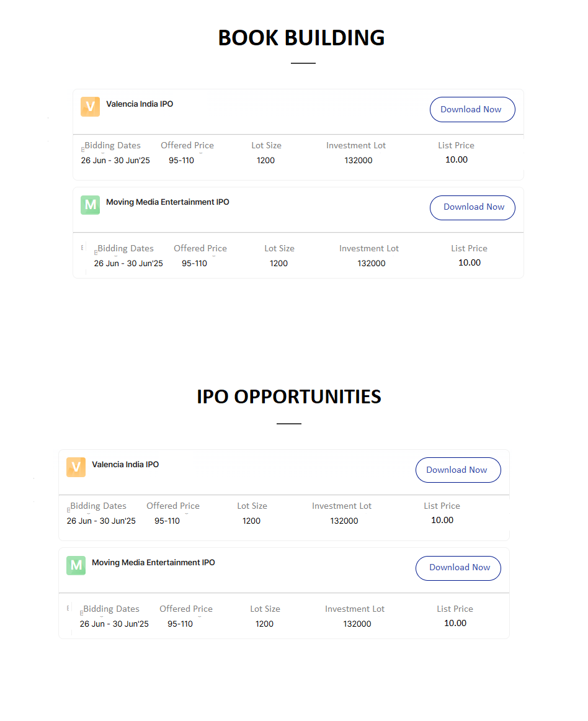Open Valencia India IPO title in Book Building
588x721 pixels.
pyautogui.click(x=140, y=104)
